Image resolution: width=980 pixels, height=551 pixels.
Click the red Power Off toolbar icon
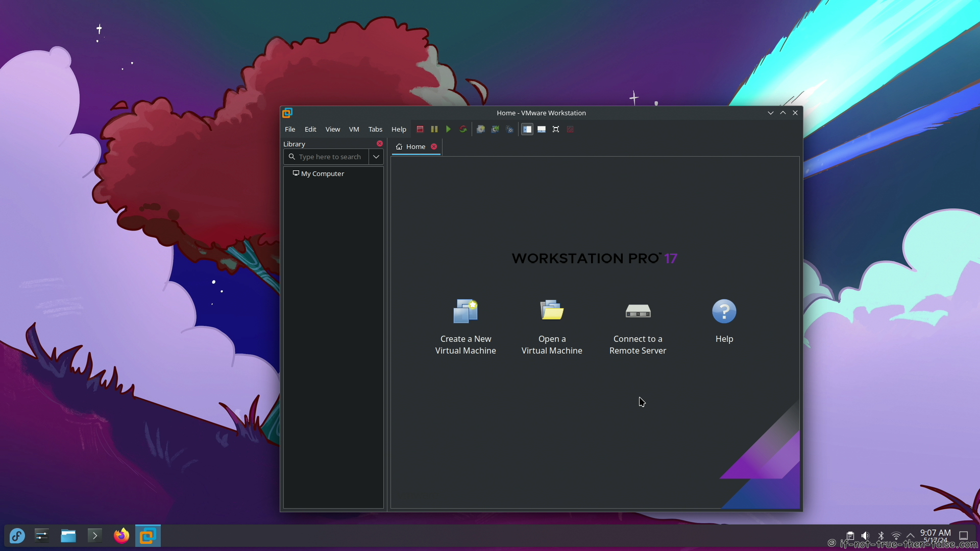(420, 129)
